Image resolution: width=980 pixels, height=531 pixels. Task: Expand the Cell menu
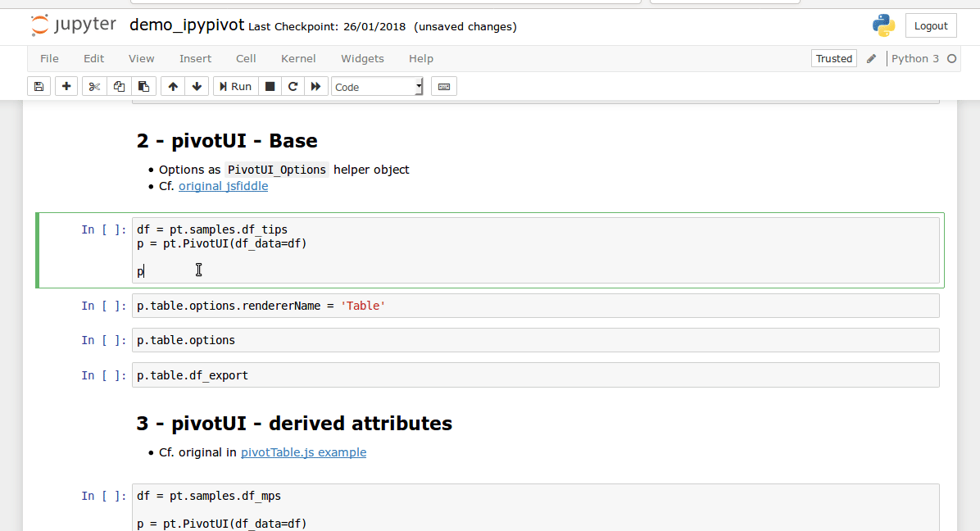[246, 58]
